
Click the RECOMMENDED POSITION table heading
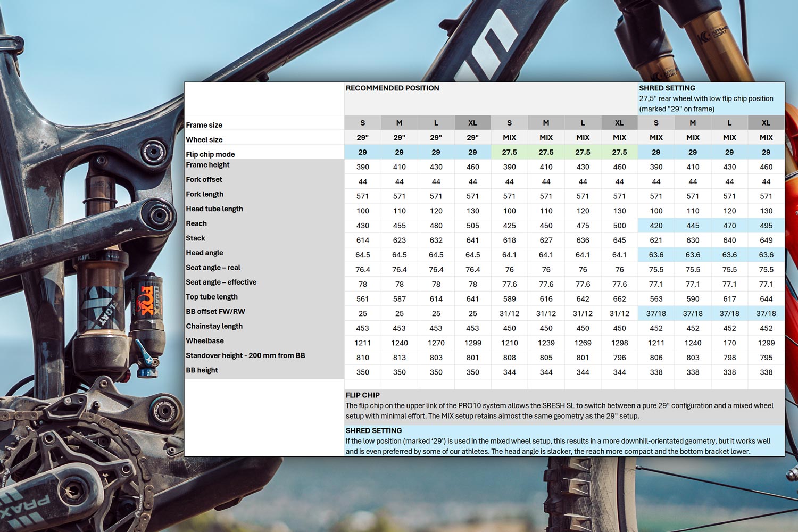tap(393, 88)
